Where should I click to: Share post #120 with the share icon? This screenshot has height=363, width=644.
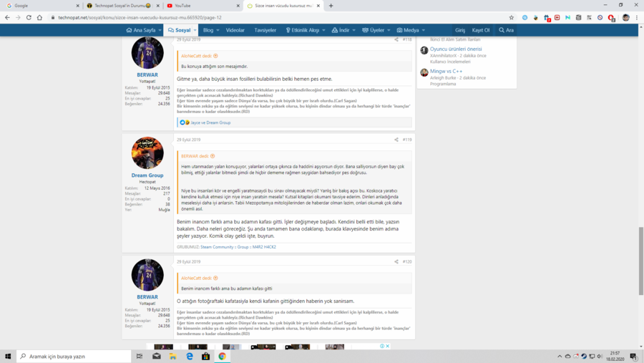point(396,262)
